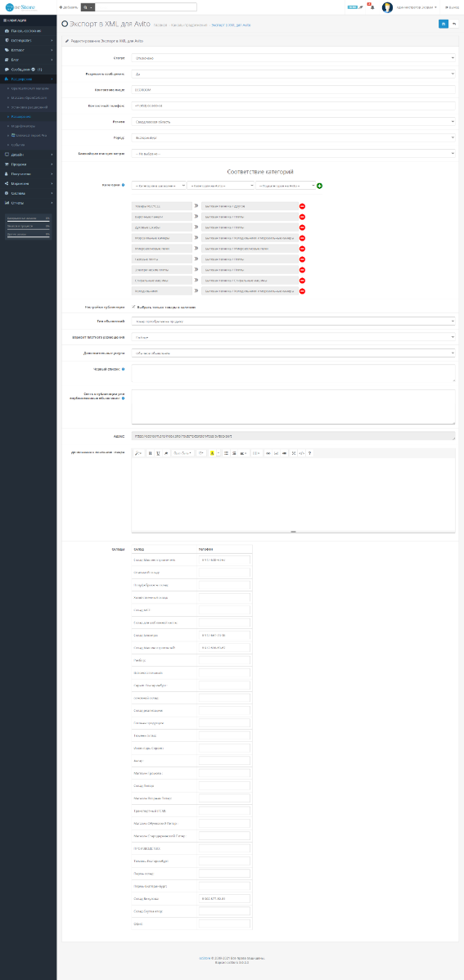
Task: Open the Ближайшая станция метро dropdown
Action: (x=293, y=153)
